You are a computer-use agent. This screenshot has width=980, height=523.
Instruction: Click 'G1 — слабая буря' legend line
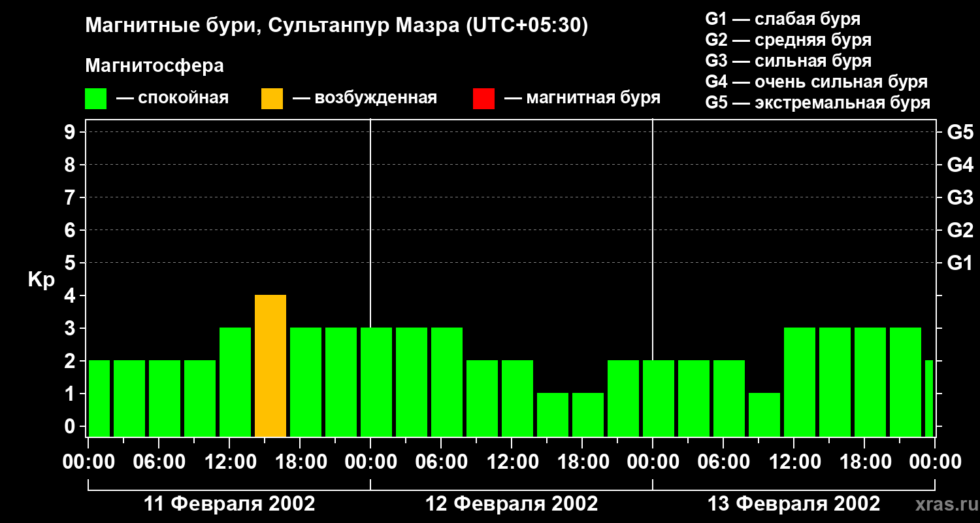tap(783, 19)
